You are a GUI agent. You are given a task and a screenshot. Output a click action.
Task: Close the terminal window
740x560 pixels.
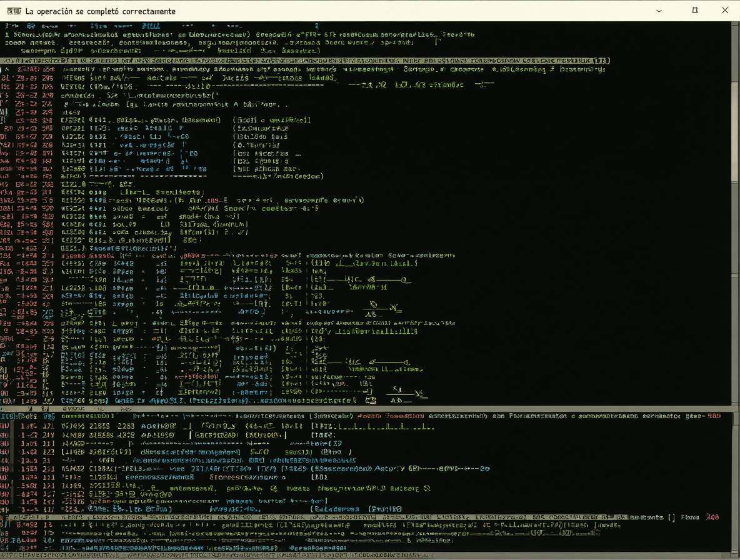(725, 10)
